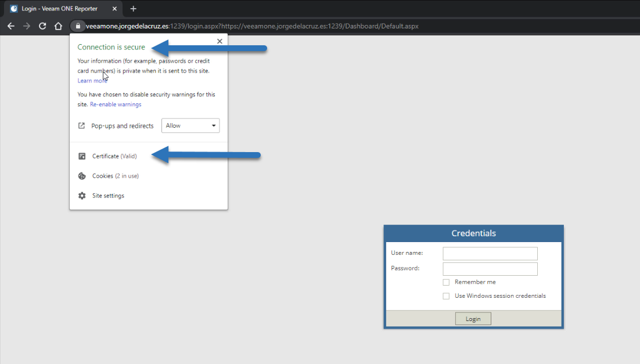The width and height of the screenshot is (640, 364).
Task: Focus the User name input field
Action: point(490,254)
